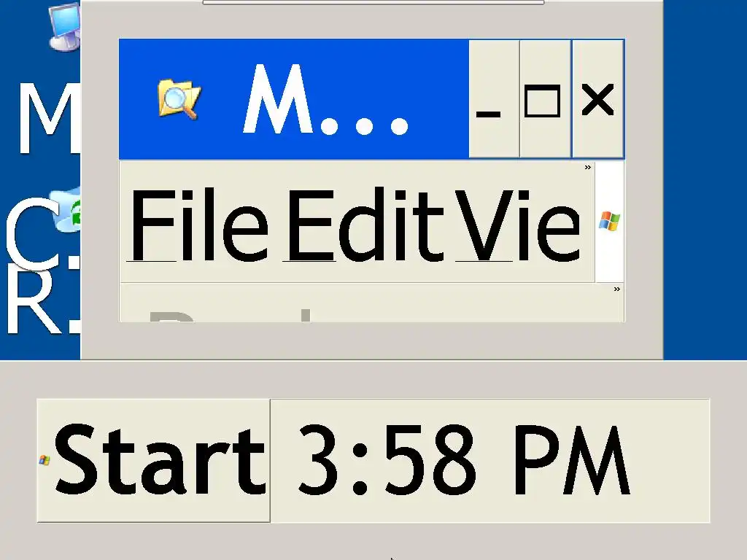Open the truncated View menu

tap(518, 225)
